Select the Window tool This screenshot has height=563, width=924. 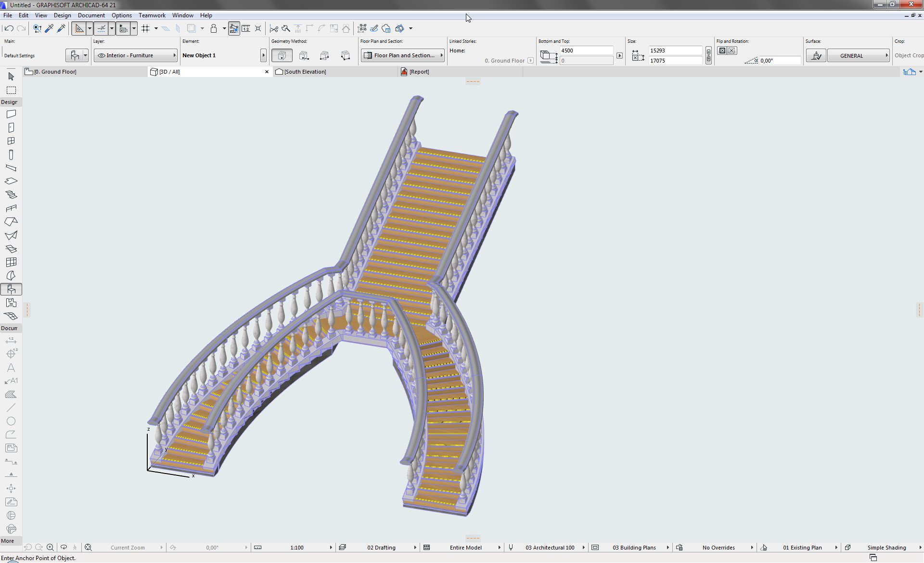click(11, 141)
